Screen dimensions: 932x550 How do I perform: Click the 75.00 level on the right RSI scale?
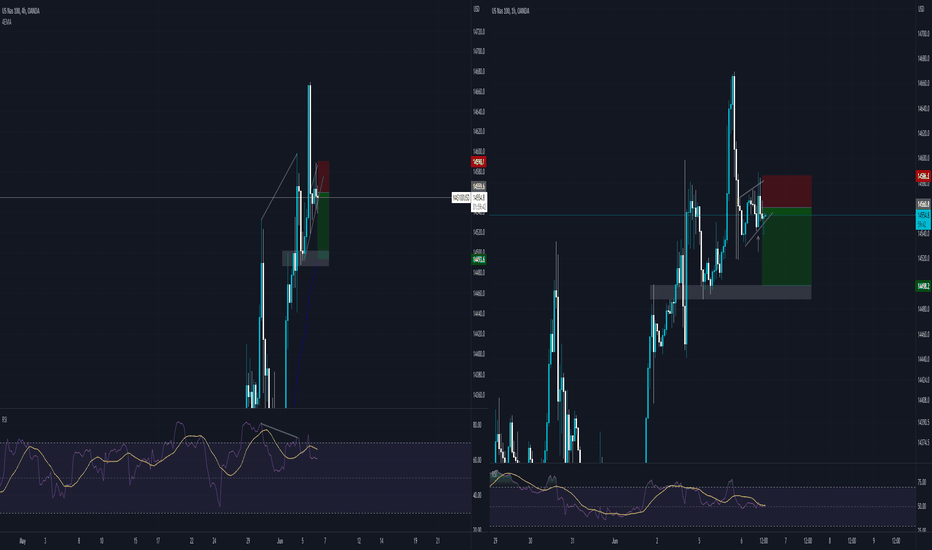[922, 482]
